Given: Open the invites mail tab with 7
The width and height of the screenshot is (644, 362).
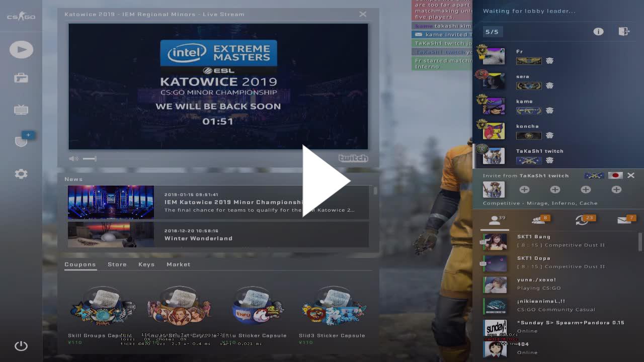Looking at the screenshot, I should (626, 220).
